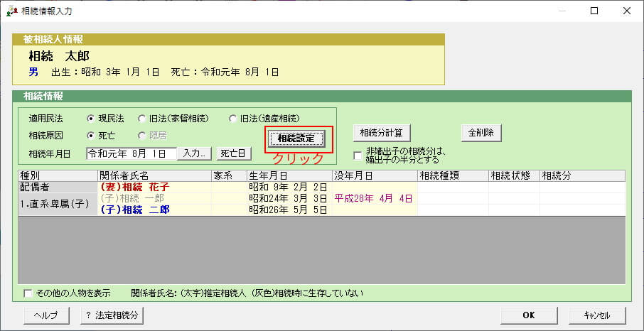644x331 pixels.
Task: Open the 入力... date entry button
Action: point(194,153)
